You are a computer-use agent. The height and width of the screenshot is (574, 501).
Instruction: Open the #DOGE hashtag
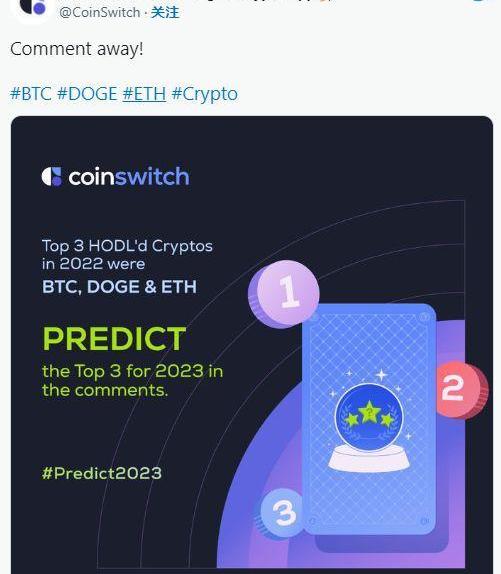point(87,94)
